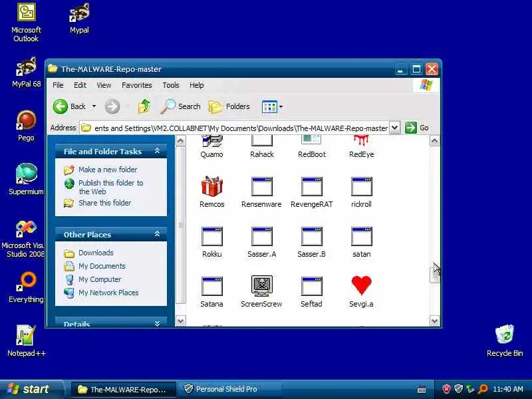Open the Tools menu

click(x=171, y=85)
